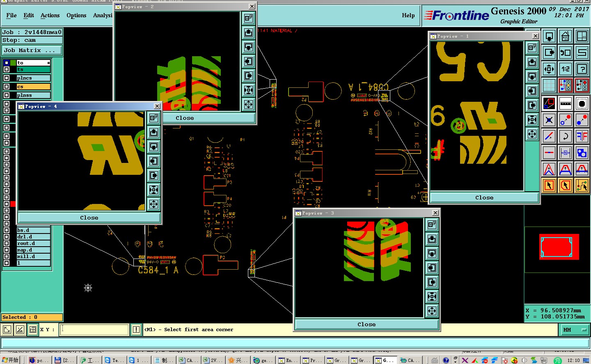Viewport: 591px width, 364px height.
Task: Open the Analysis menu
Action: click(x=103, y=15)
